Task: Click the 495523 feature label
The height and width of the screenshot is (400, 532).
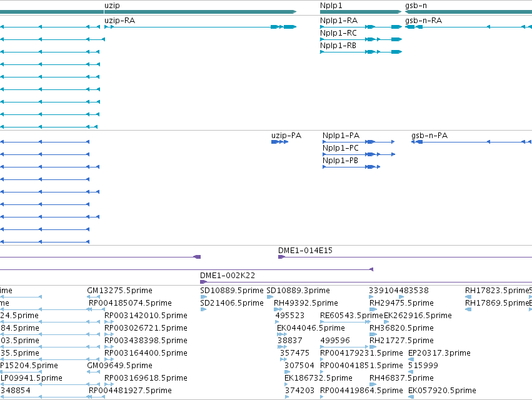Action: pyautogui.click(x=290, y=316)
